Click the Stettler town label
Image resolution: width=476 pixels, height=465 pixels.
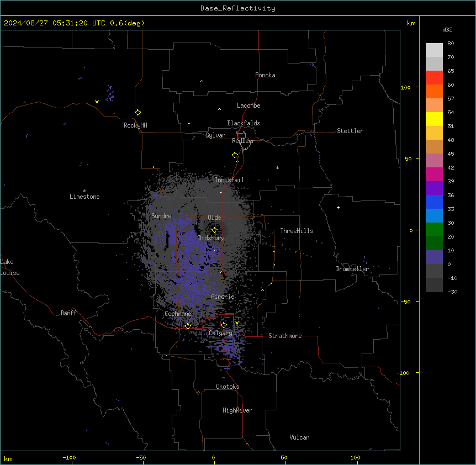click(350, 131)
